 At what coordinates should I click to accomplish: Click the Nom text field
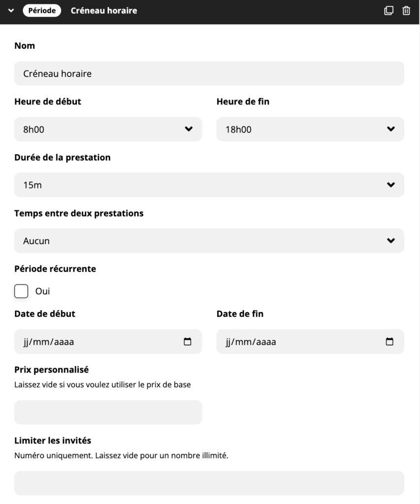(209, 74)
